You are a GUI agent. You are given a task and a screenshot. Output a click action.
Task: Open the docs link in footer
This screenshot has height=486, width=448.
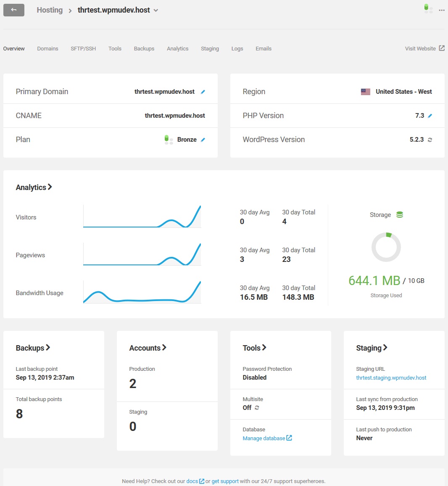(x=192, y=481)
